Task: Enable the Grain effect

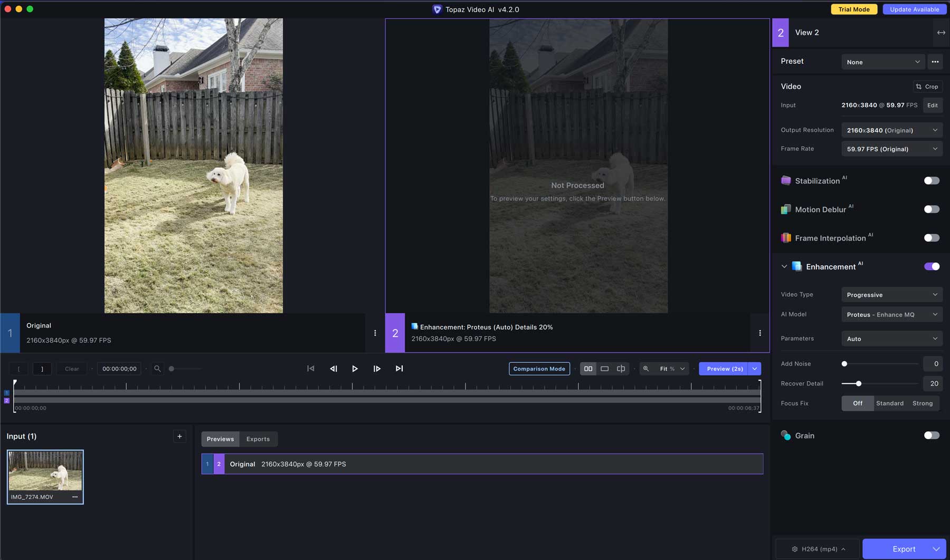Action: 932,435
